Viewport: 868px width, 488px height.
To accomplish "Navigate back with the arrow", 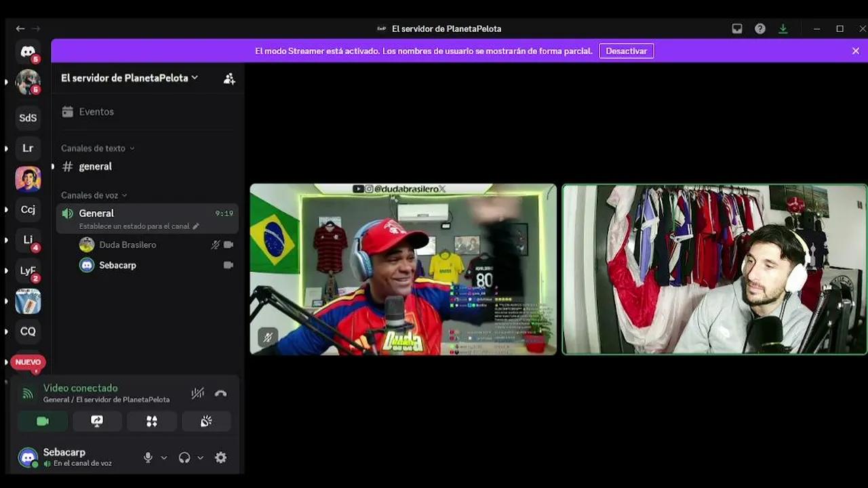I will pyautogui.click(x=20, y=28).
